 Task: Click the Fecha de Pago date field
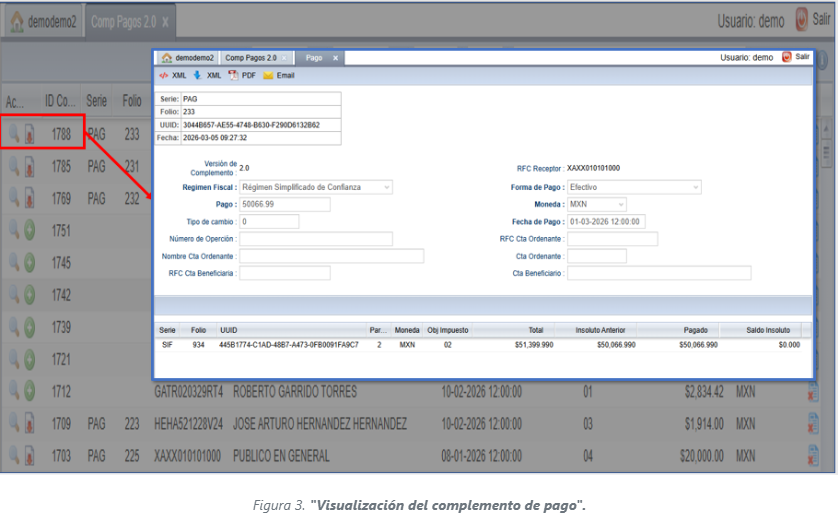point(606,221)
